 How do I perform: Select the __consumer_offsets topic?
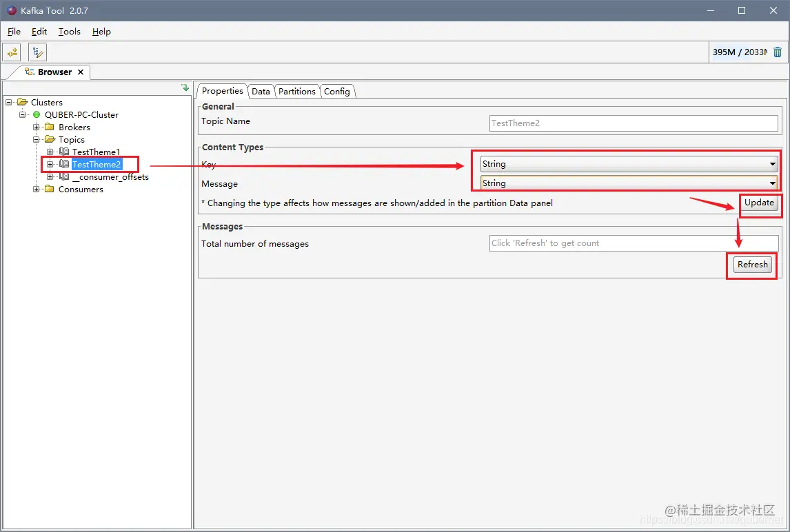tap(110, 177)
